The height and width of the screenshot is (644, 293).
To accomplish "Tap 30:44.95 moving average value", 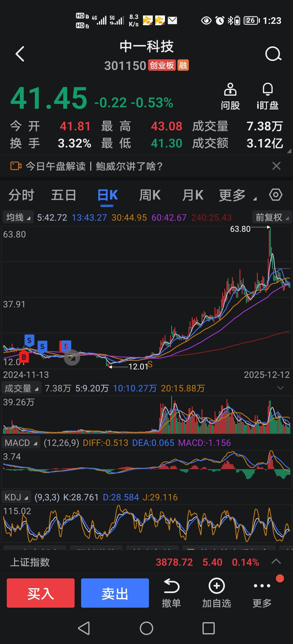I will point(129,217).
